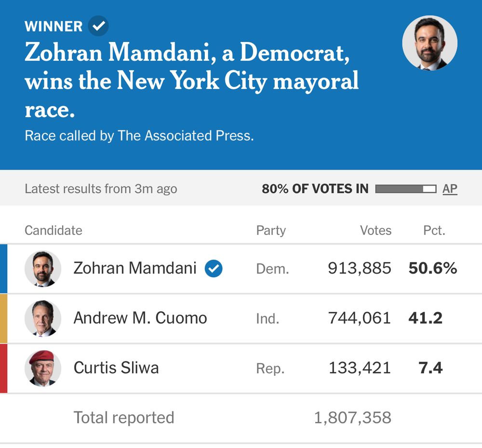Click the winner portrait in the blue header
482x448 pixels.
pos(429,43)
